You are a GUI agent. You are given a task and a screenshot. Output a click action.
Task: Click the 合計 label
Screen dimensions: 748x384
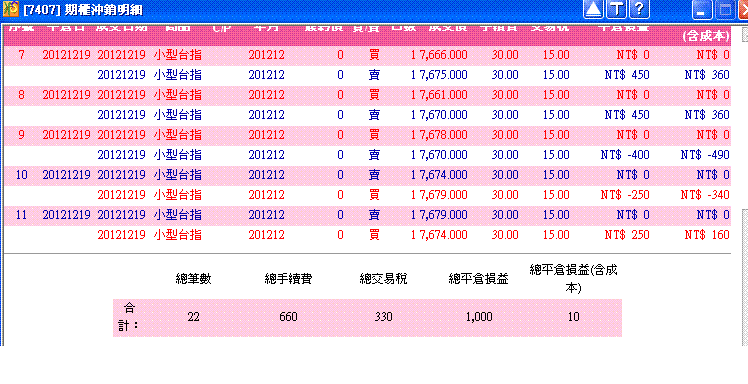[128, 317]
